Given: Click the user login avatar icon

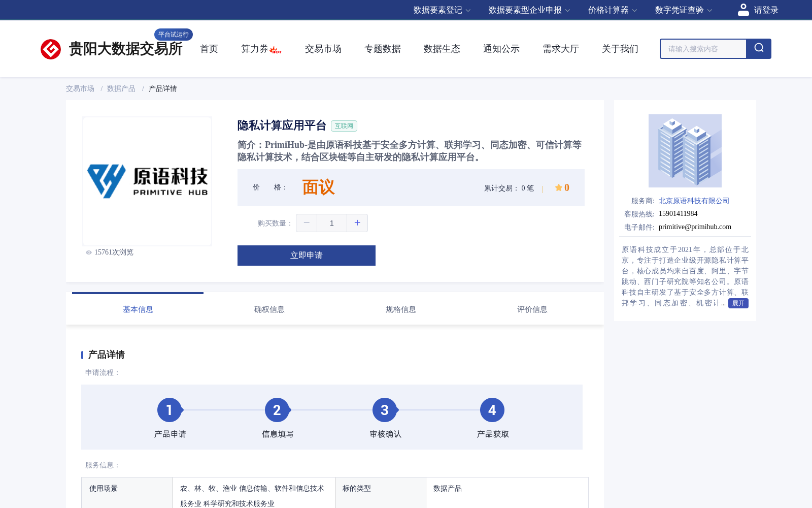Looking at the screenshot, I should (x=743, y=10).
